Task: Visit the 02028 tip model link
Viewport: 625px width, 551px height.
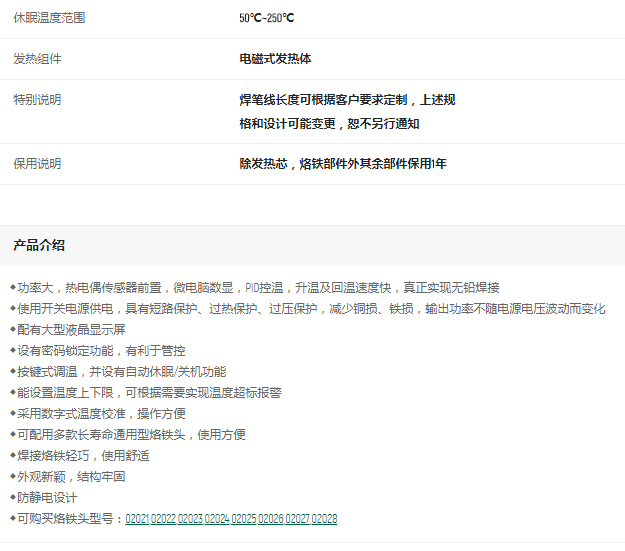Action: (x=324, y=519)
